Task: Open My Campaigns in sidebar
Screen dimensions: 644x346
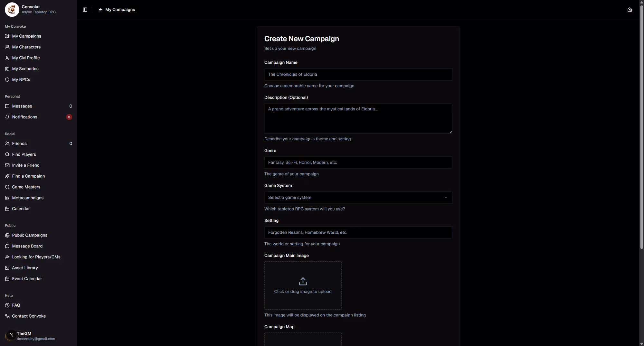Action: 38,36
